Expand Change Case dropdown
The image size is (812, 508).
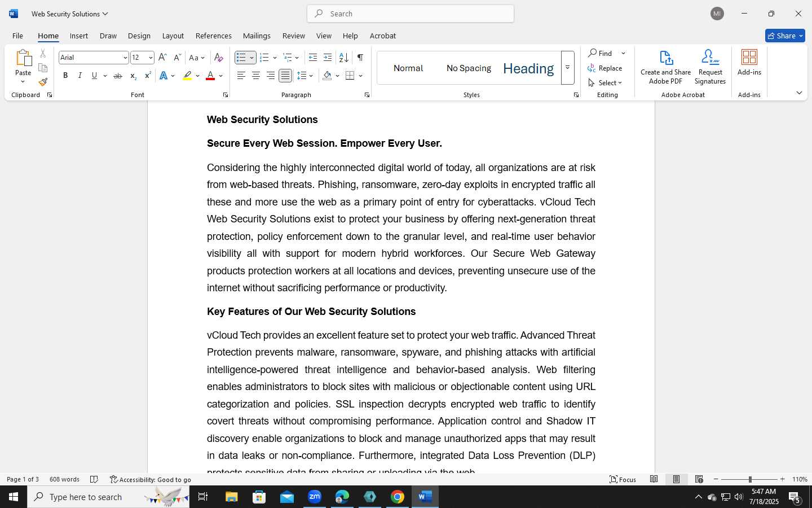click(203, 58)
